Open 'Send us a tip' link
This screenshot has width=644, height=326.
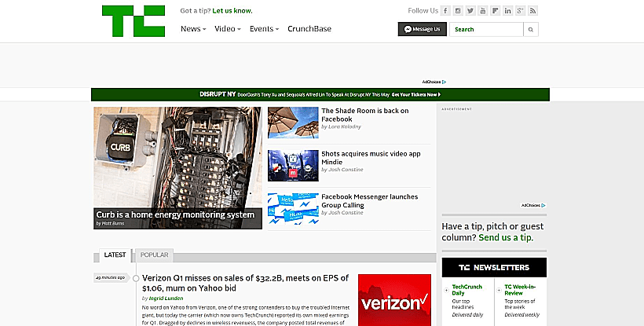(x=506, y=237)
